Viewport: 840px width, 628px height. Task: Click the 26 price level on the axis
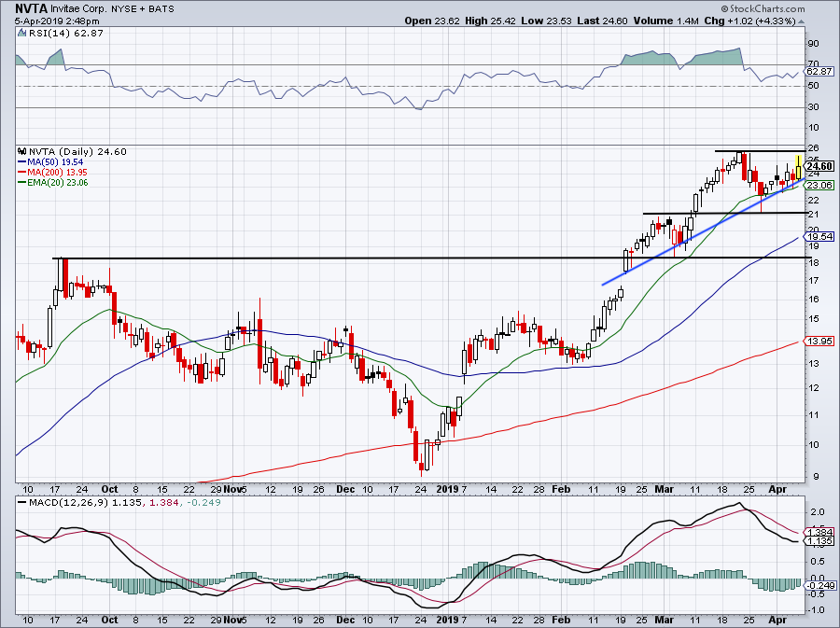813,147
